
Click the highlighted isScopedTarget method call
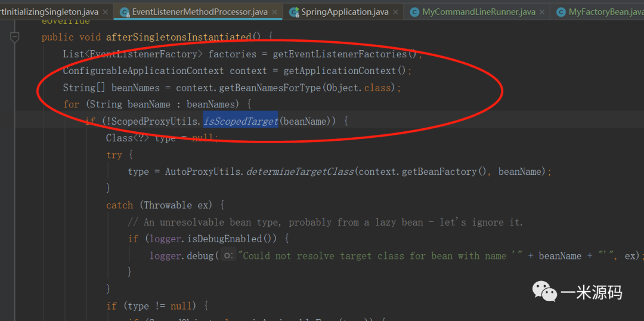[240, 121]
